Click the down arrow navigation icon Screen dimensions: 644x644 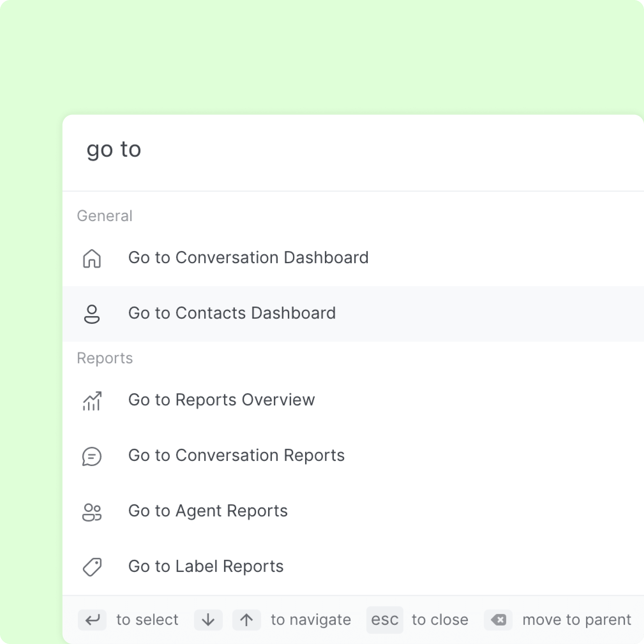tap(208, 620)
